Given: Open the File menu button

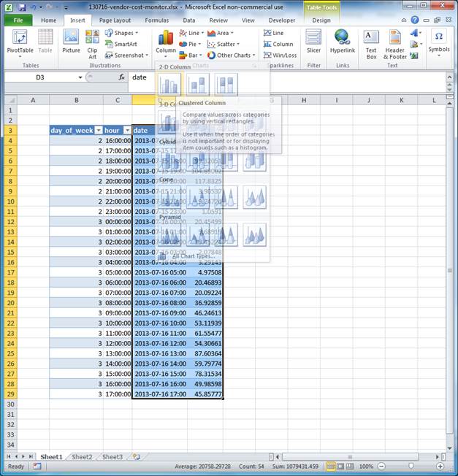Looking at the screenshot, I should click(18, 20).
